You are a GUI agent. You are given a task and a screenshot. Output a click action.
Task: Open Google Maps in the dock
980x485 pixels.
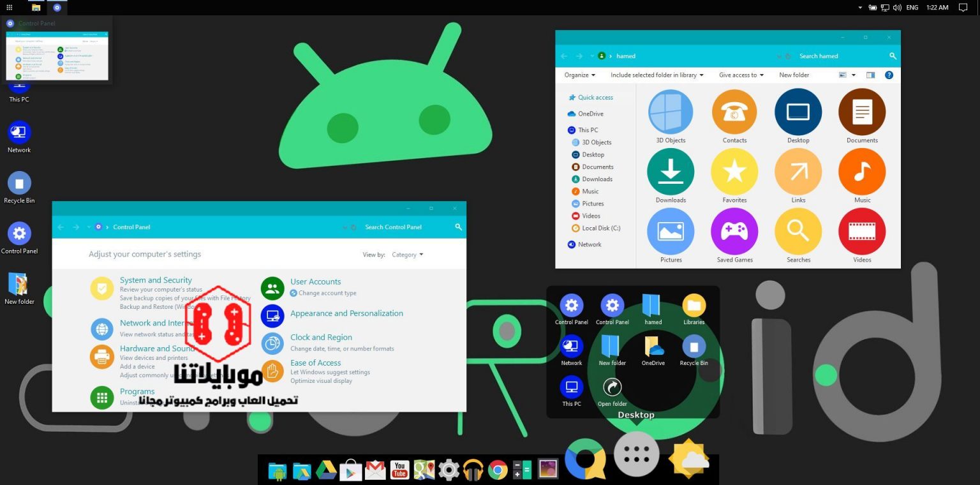[x=424, y=470]
